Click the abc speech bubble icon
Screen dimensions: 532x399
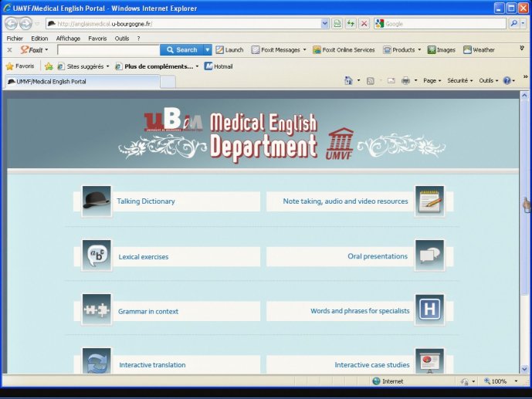coord(97,255)
